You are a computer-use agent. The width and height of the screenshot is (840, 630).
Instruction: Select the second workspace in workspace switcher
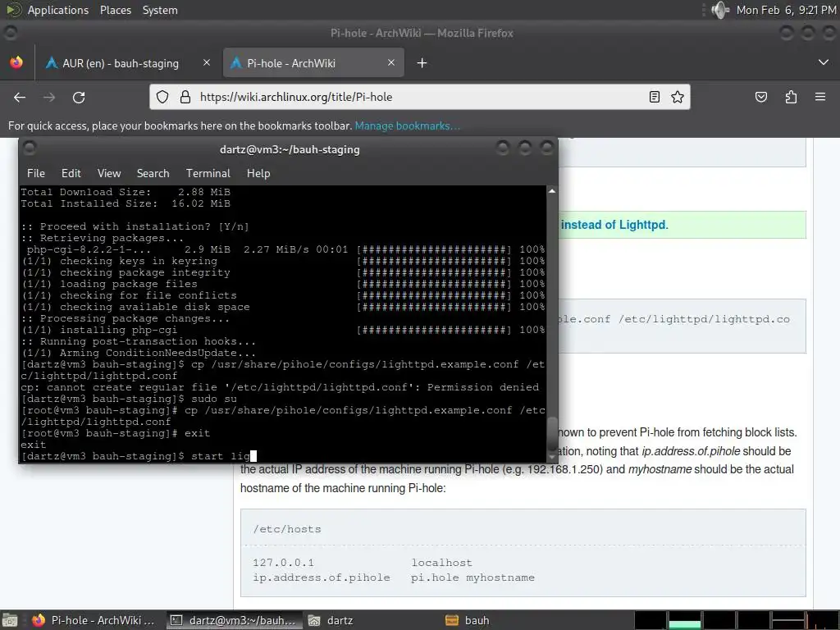684,620
